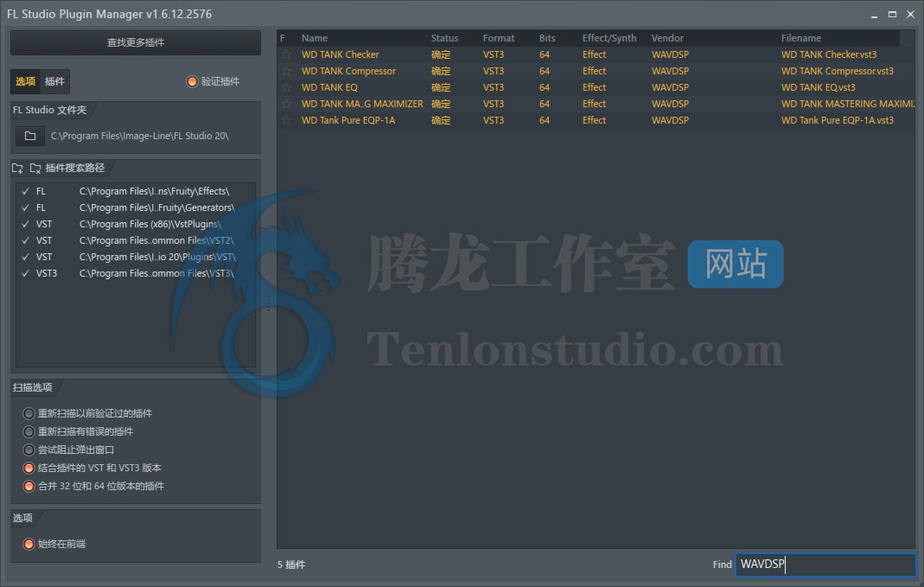Image resolution: width=924 pixels, height=587 pixels.
Task: Switch to 选项 tab
Action: 25,81
